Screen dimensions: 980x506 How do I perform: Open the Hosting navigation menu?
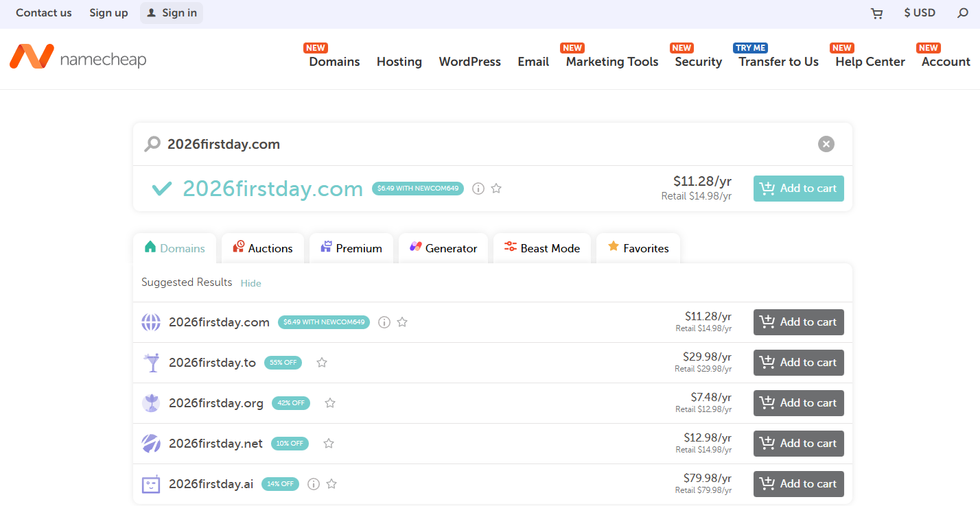pyautogui.click(x=399, y=62)
